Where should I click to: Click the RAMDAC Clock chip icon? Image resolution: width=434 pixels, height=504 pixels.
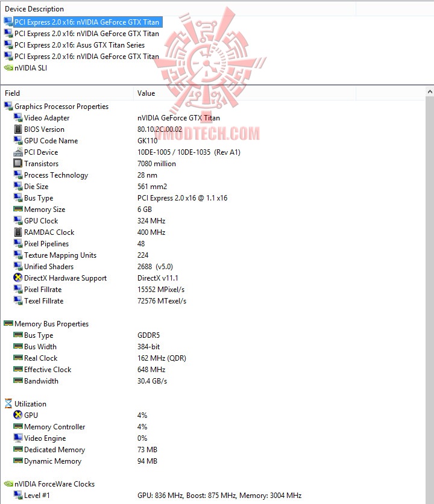(x=17, y=232)
